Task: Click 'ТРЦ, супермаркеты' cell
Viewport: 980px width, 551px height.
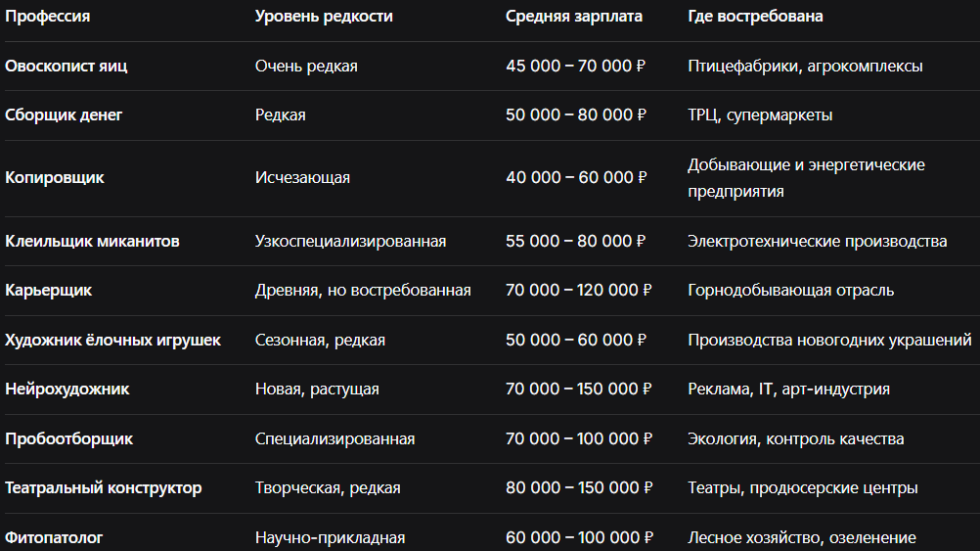Action: pos(760,115)
